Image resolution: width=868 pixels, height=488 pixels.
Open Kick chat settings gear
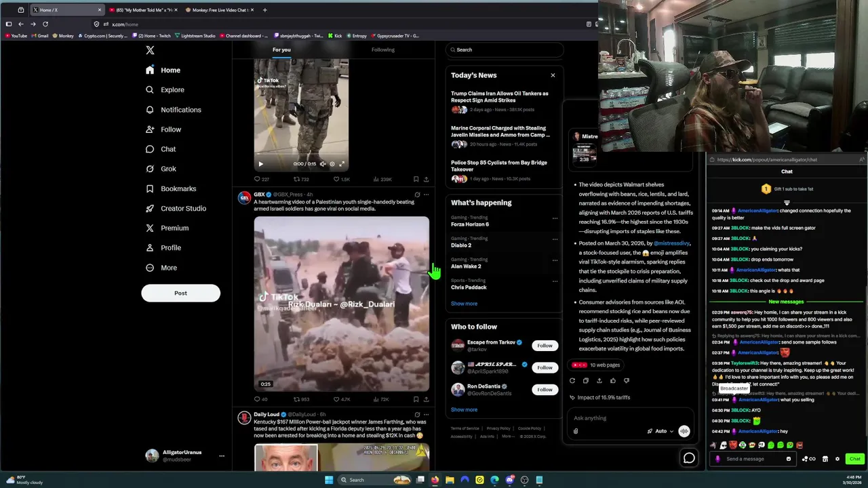pos(837,459)
